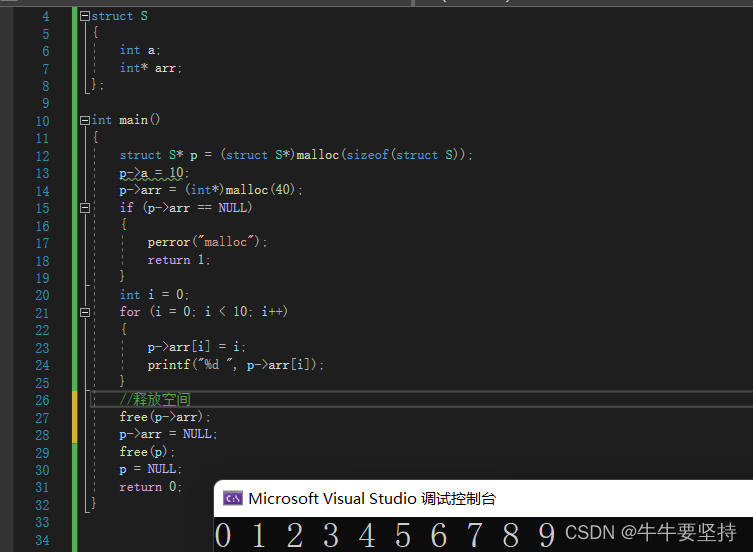Screen dimensions: 753x552
Task: Click the printf statement on line 24
Action: (235, 365)
